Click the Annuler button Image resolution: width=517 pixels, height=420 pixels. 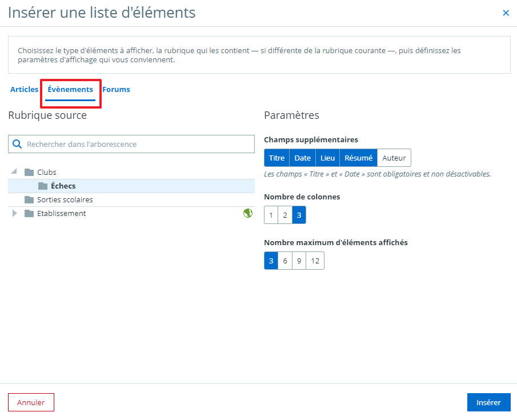click(x=31, y=402)
